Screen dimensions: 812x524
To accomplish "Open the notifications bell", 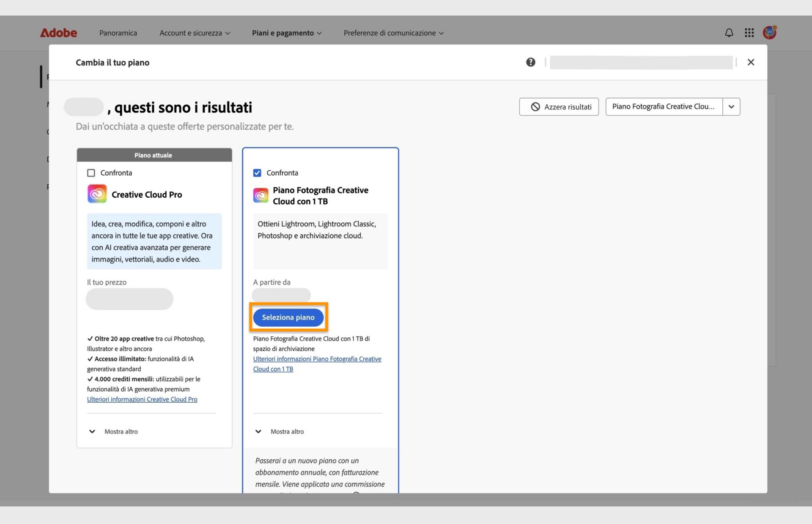I will [729, 33].
